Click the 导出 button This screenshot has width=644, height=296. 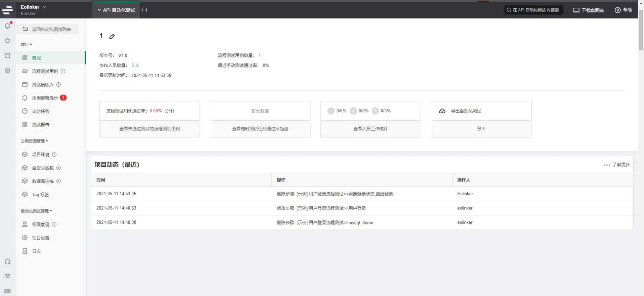[481, 129]
